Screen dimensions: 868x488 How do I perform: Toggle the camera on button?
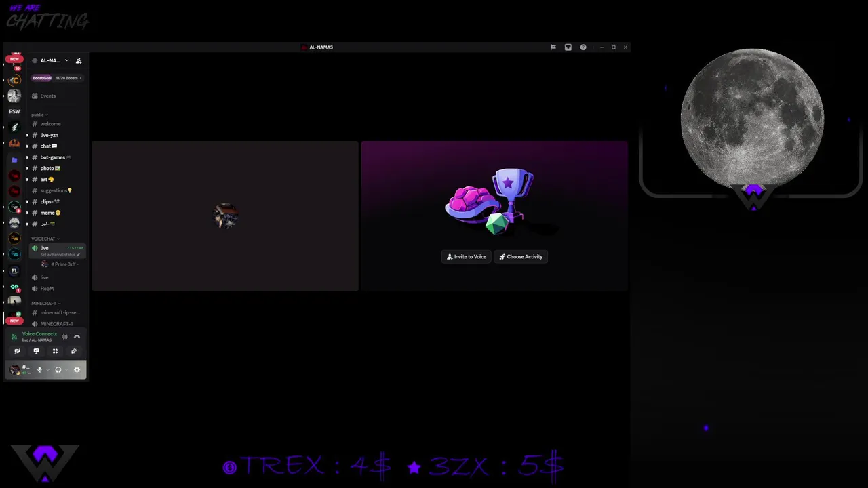[17, 351]
